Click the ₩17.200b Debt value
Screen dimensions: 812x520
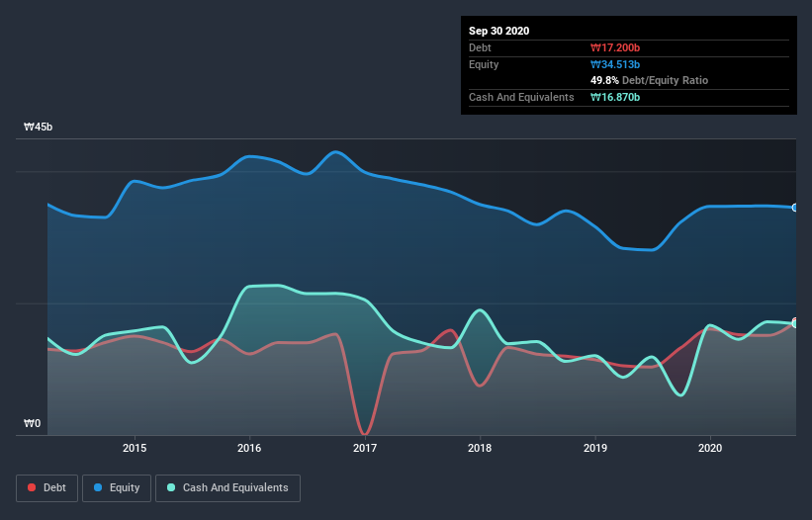615,47
